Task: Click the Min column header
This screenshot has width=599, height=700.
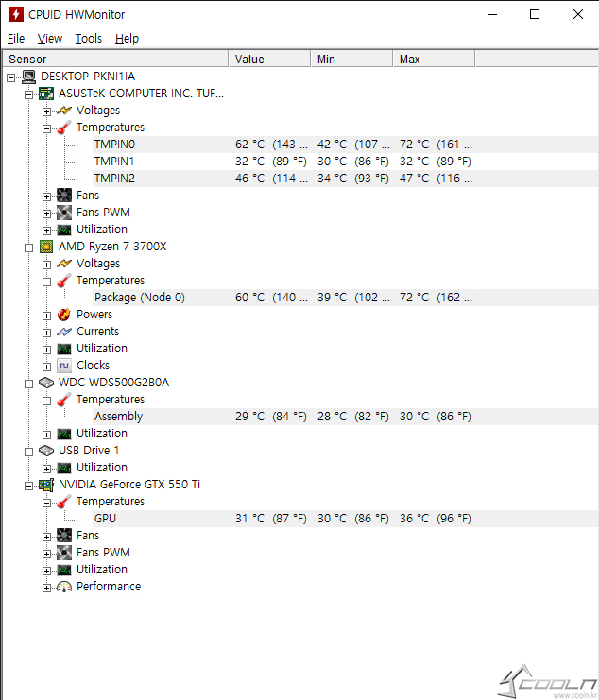Action: pyautogui.click(x=351, y=59)
